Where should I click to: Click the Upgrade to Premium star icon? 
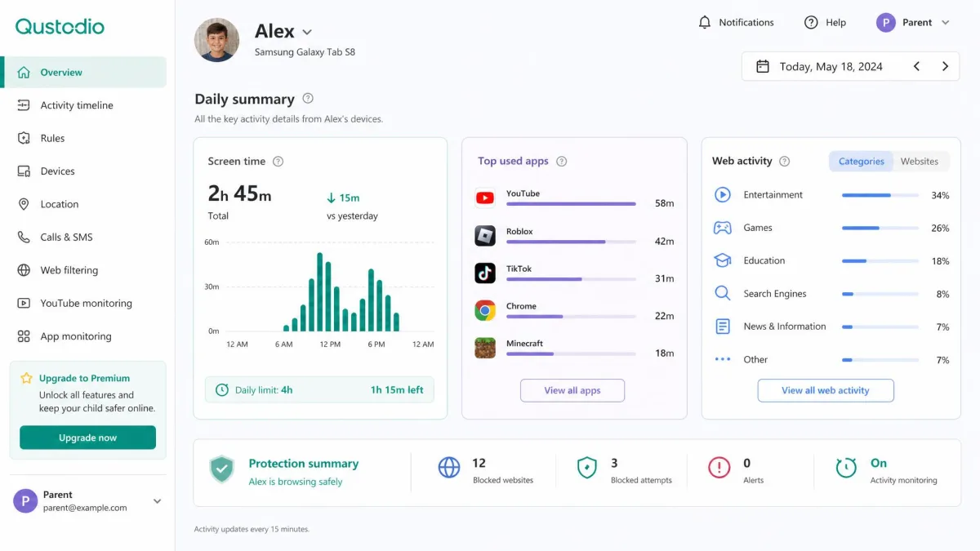26,378
